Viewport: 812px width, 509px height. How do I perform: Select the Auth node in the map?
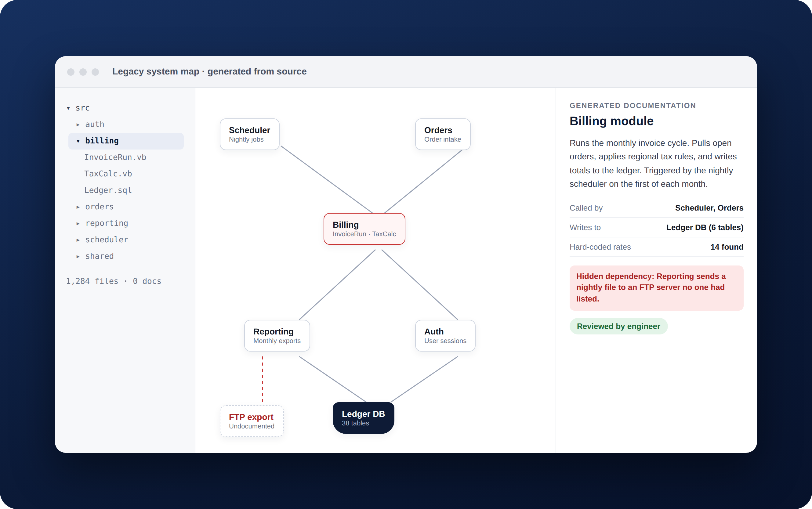pyautogui.click(x=445, y=336)
